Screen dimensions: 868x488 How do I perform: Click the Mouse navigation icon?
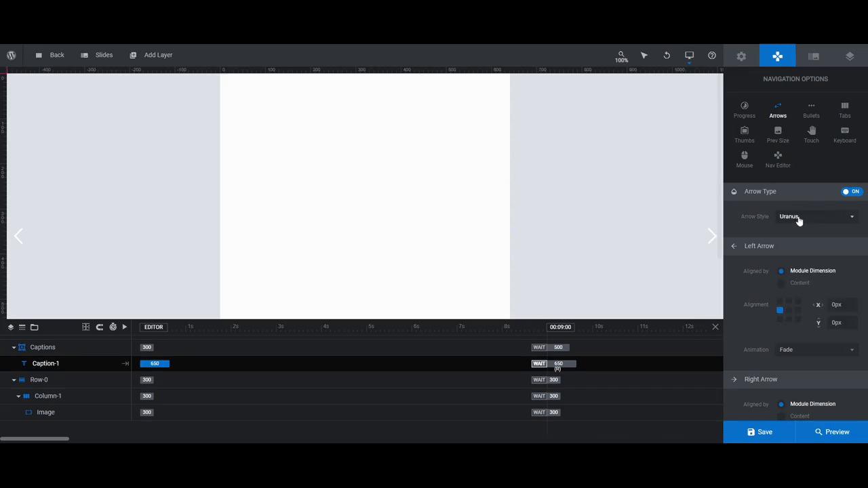coord(744,159)
